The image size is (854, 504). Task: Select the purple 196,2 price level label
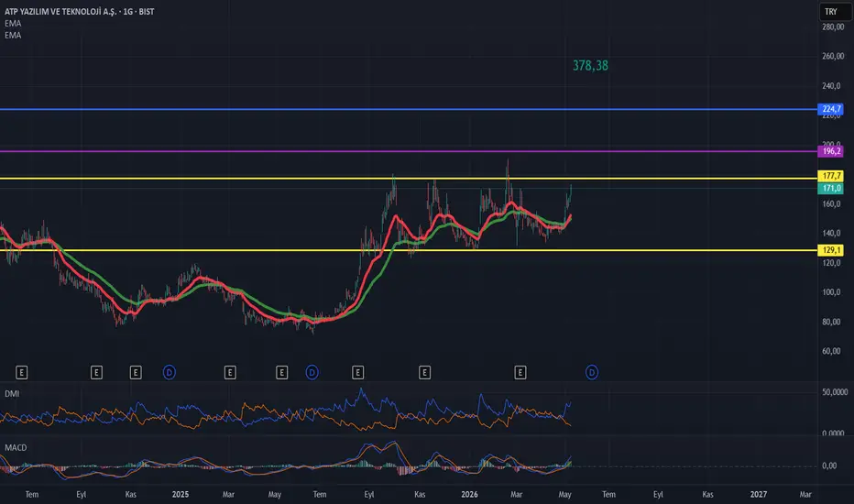click(x=831, y=151)
